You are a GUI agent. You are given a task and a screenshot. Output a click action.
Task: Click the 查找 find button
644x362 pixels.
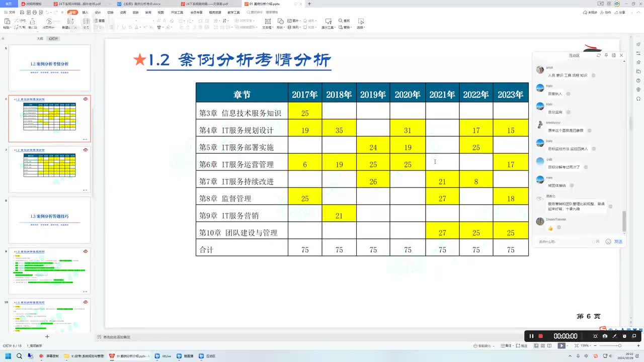click(x=345, y=21)
